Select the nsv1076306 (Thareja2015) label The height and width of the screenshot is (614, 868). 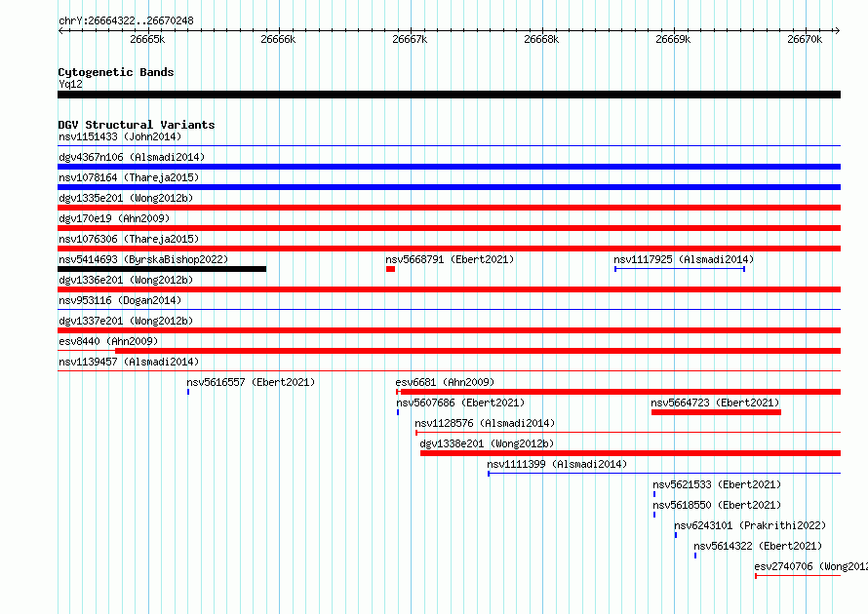(x=129, y=239)
